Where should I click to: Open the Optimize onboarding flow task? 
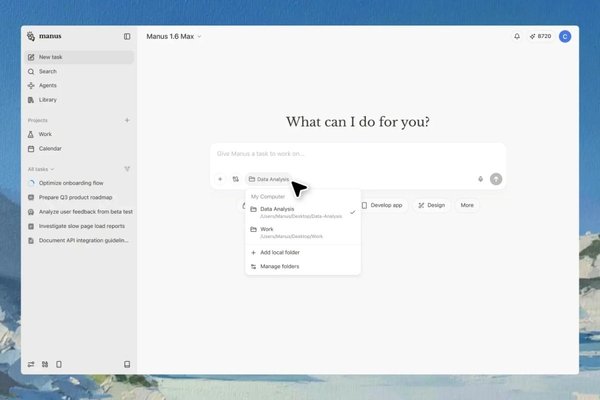[79, 183]
